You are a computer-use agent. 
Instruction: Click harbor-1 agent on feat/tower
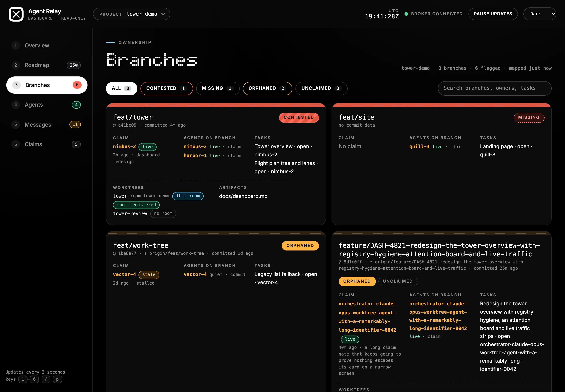(x=195, y=155)
